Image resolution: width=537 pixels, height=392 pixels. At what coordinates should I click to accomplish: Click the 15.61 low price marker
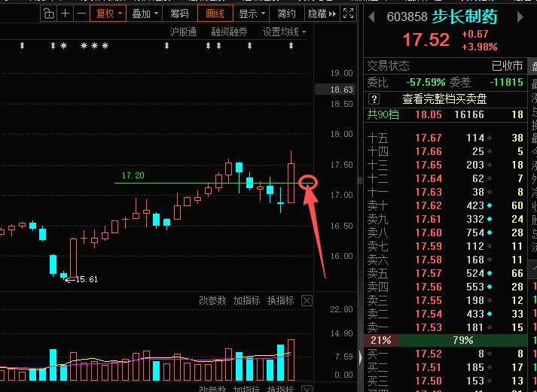[87, 279]
